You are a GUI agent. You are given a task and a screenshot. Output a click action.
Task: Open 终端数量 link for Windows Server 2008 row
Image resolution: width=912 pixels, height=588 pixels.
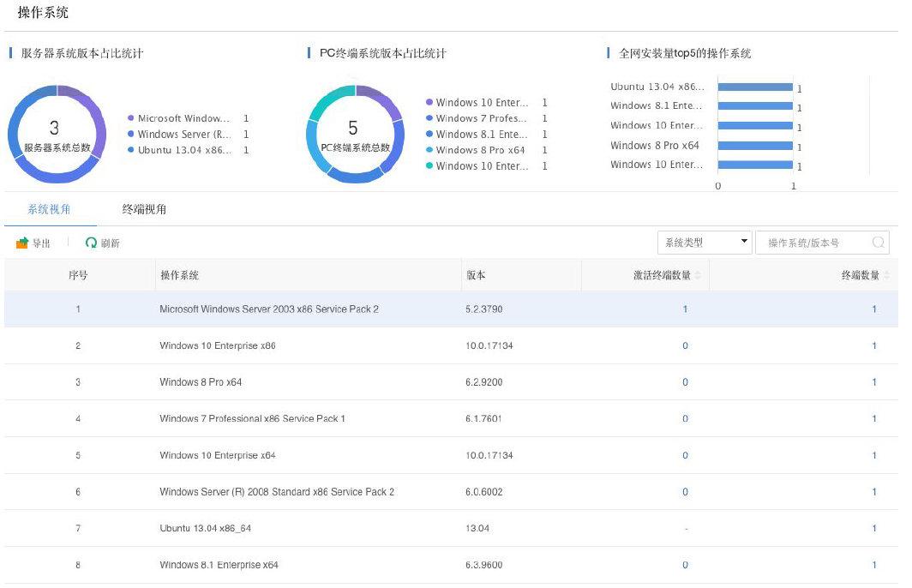874,492
